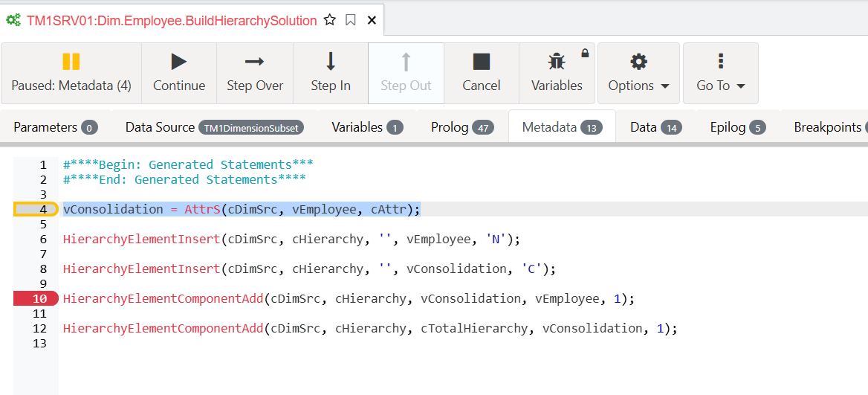Click vConsolidation variable on line 4

113,210
